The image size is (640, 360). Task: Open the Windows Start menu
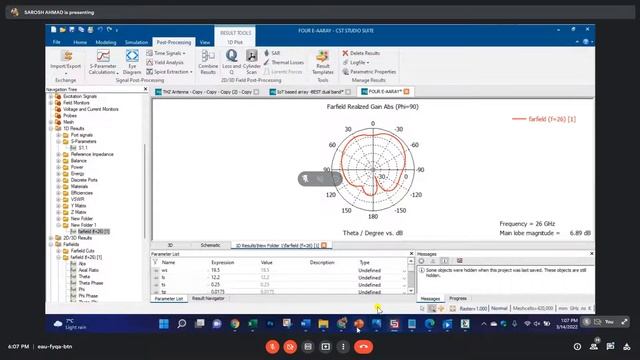[164, 324]
